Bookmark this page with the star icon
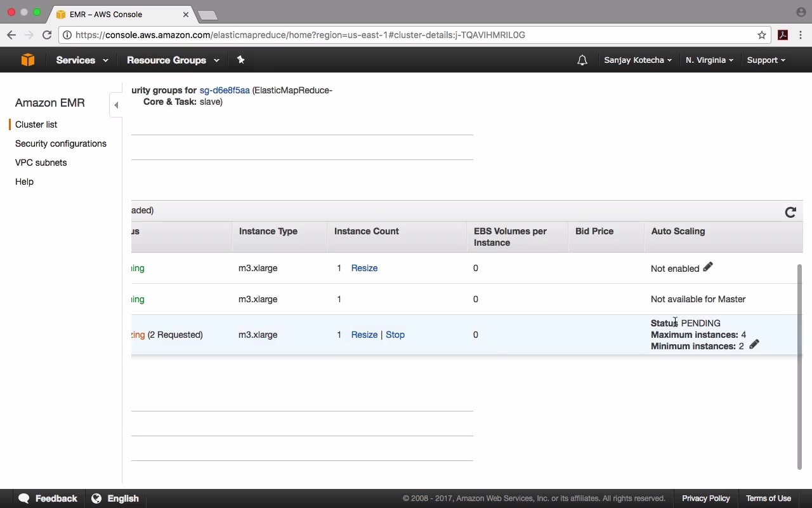812x508 pixels. [762, 35]
